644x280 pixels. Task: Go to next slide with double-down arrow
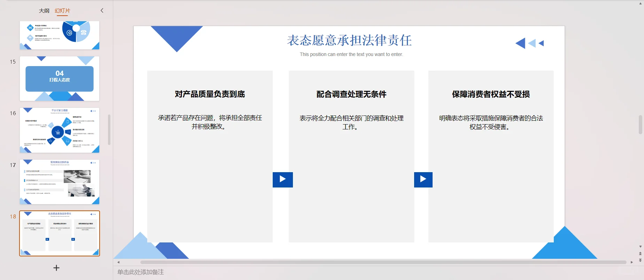point(640,260)
